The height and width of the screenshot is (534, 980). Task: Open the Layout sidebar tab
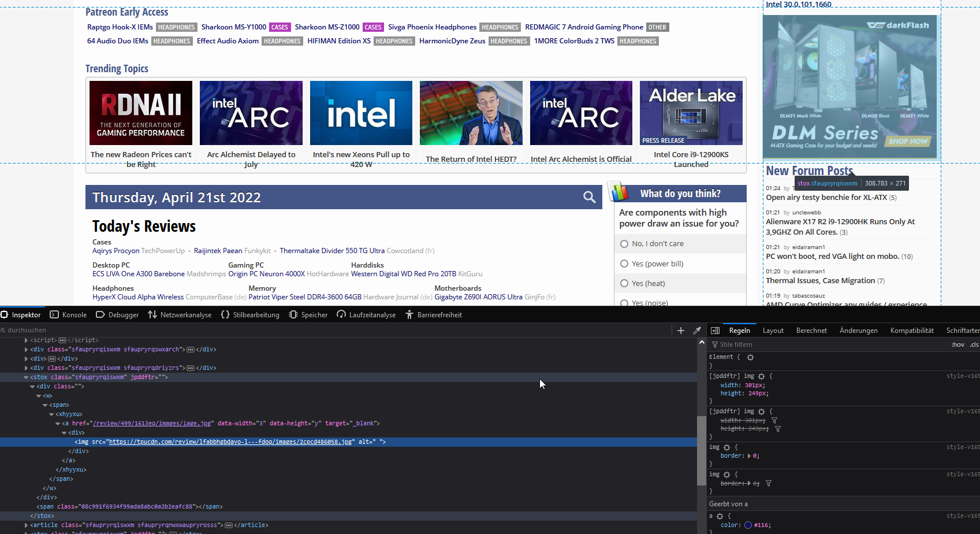coord(773,331)
